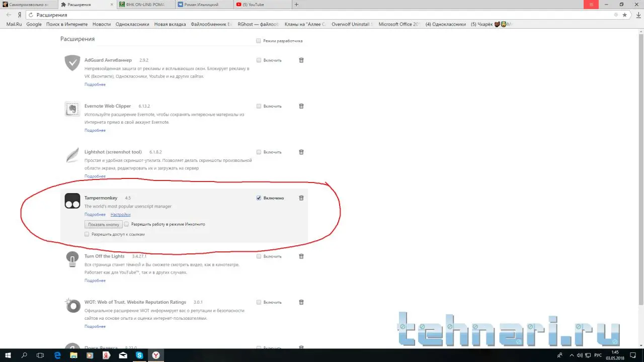Switch to the '(5) YouTube' tab
644x362 pixels.
tap(263, 5)
